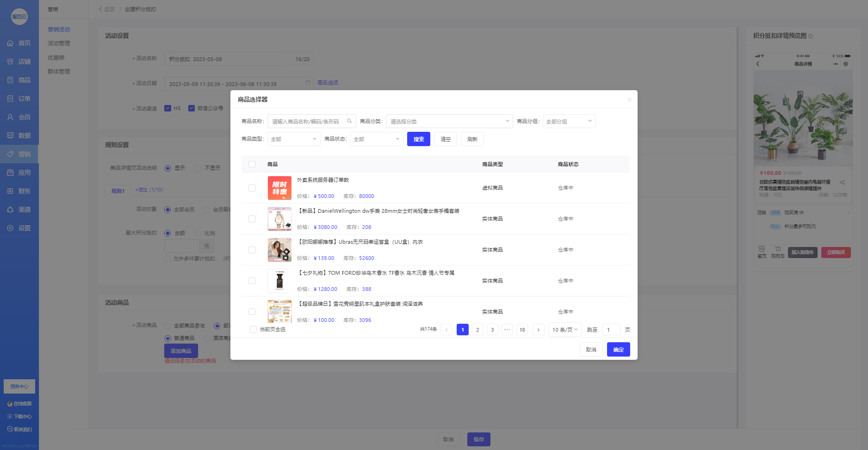The width and height of the screenshot is (868, 450).
Task: Close the product selector dialog
Action: pyautogui.click(x=629, y=99)
